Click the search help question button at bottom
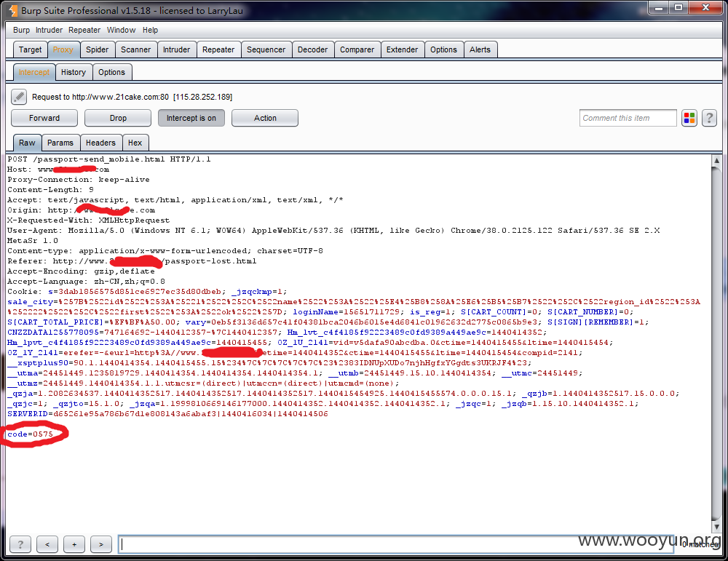Screen dimensions: 728x561 pos(20,544)
